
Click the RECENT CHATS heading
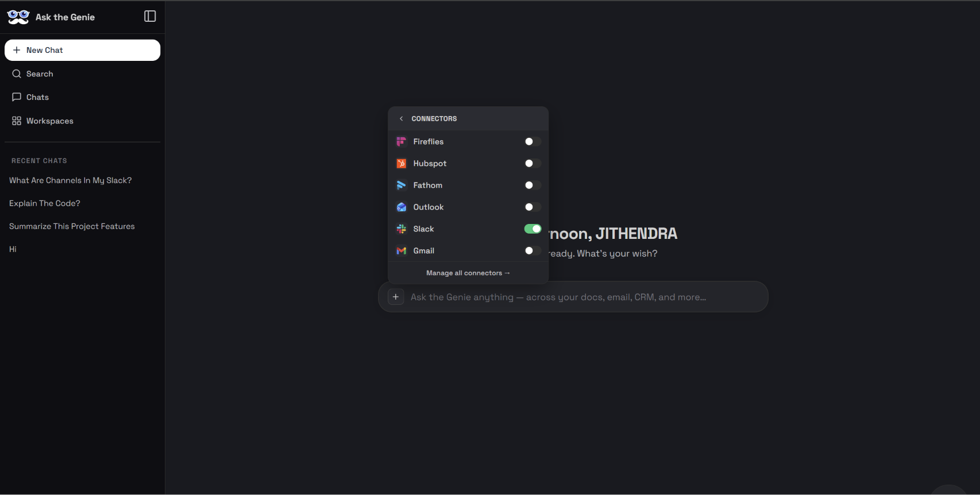click(39, 161)
